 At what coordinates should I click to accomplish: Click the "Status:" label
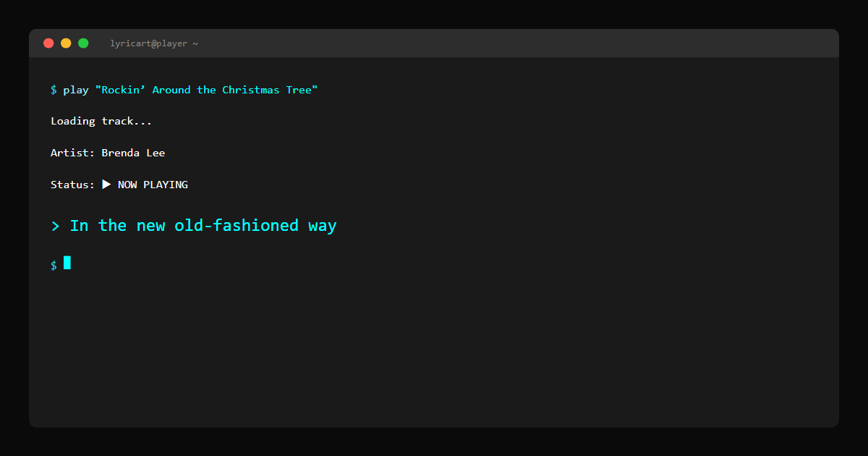pyautogui.click(x=72, y=185)
